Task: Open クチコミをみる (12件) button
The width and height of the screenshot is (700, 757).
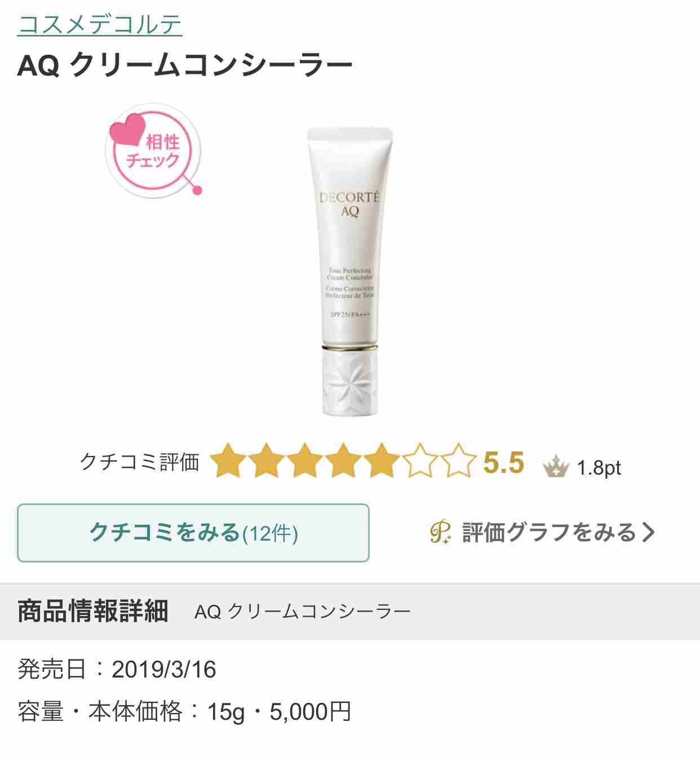Action: point(193,533)
